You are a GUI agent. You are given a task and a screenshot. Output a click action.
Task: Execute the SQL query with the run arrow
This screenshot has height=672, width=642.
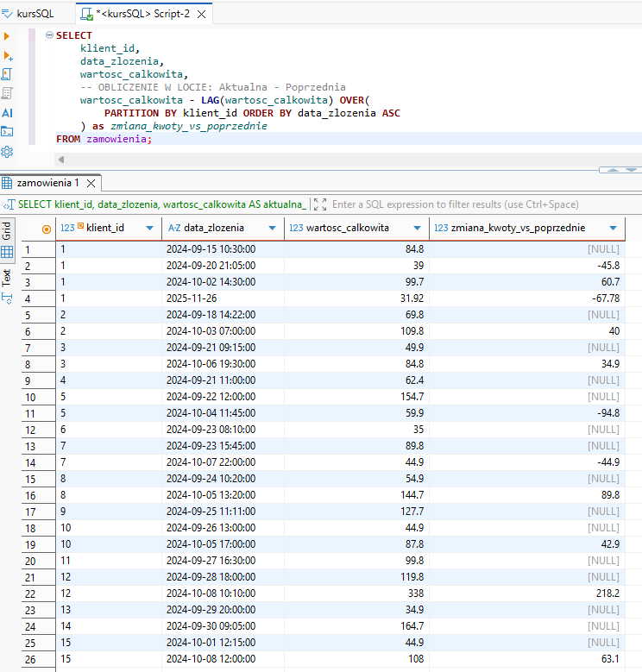coord(7,36)
